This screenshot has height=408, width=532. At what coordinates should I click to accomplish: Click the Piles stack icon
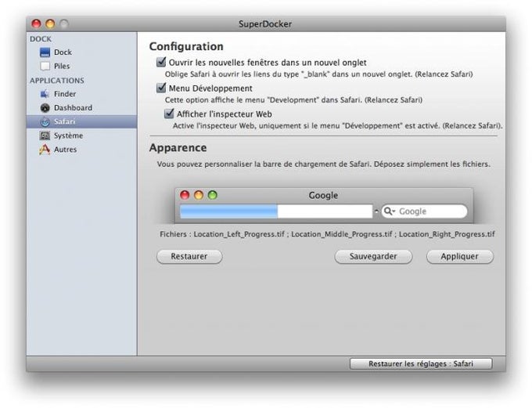(45, 66)
